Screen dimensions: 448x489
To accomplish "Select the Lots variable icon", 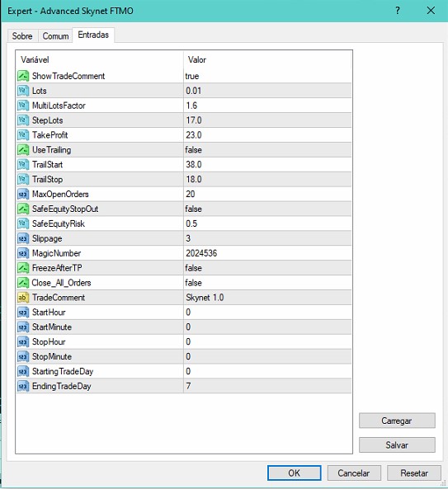I will tap(23, 91).
